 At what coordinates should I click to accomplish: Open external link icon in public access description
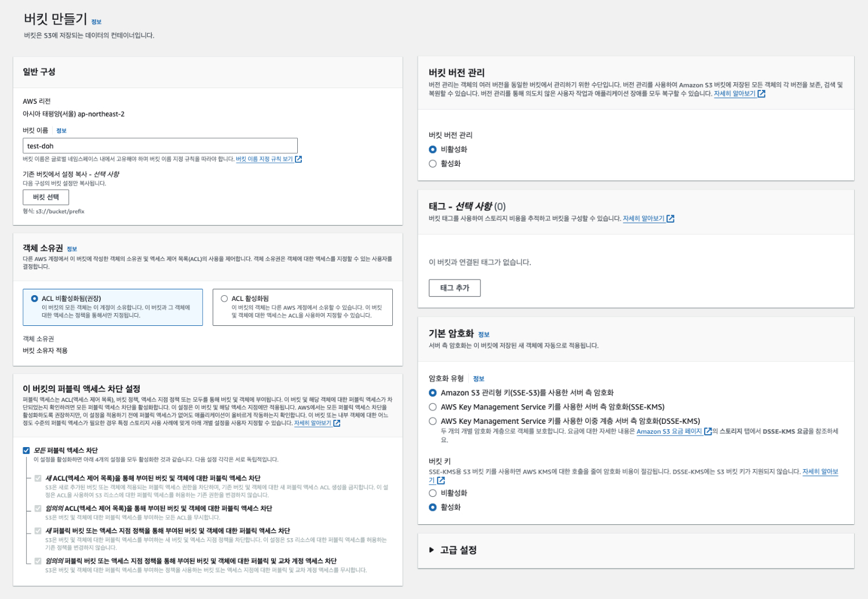(337, 423)
